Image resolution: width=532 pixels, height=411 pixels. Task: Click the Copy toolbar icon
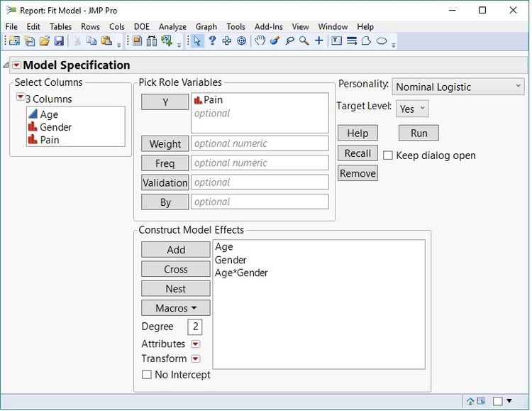tap(92, 41)
